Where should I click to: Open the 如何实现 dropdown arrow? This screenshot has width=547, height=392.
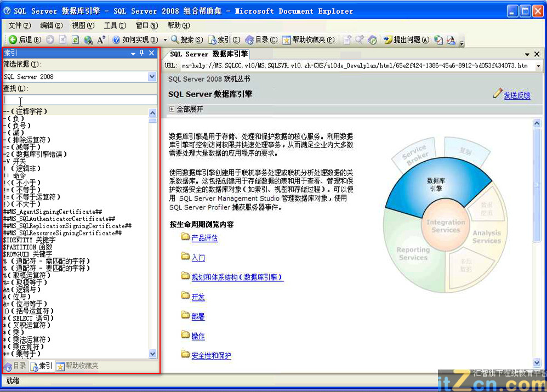pyautogui.click(x=165, y=40)
